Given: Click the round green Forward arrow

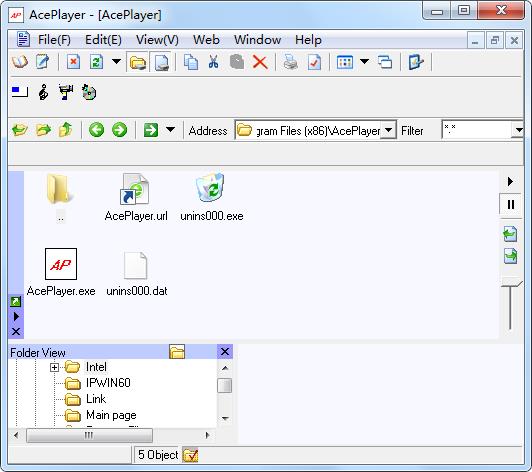Looking at the screenshot, I should click(x=119, y=130).
